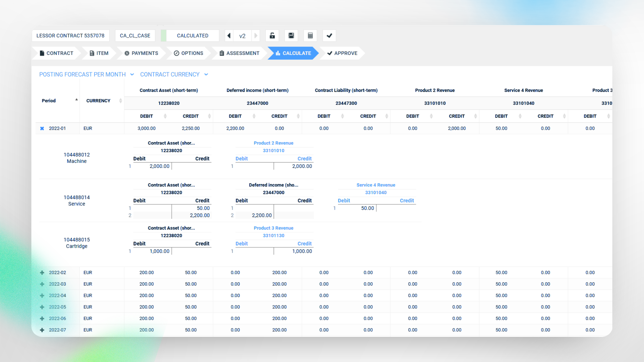Select the Calculate tab

pyautogui.click(x=293, y=53)
